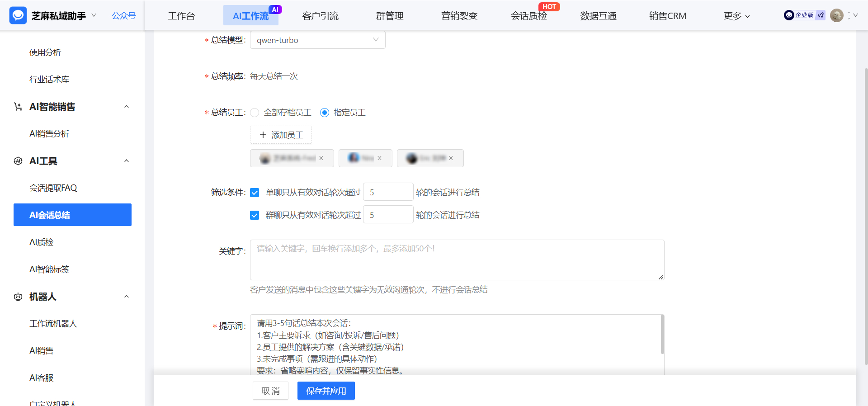Viewport: 868px width, 406px height.
Task: Click the main page vertical scrollbar
Action: pos(866,216)
